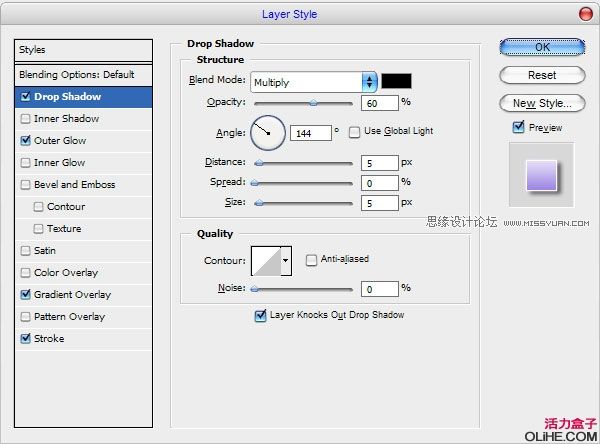Enable Use Global Light checkbox
Viewport: 600px width, 444px height.
354,132
